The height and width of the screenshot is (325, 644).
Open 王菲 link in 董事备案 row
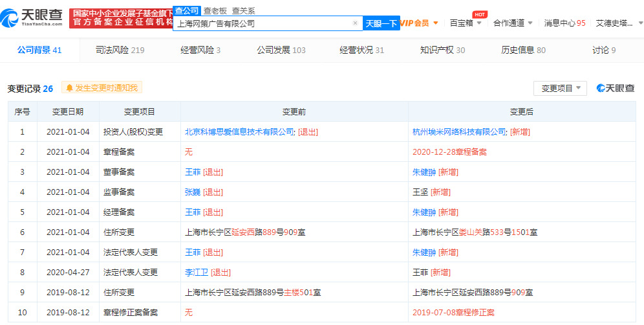tap(193, 172)
